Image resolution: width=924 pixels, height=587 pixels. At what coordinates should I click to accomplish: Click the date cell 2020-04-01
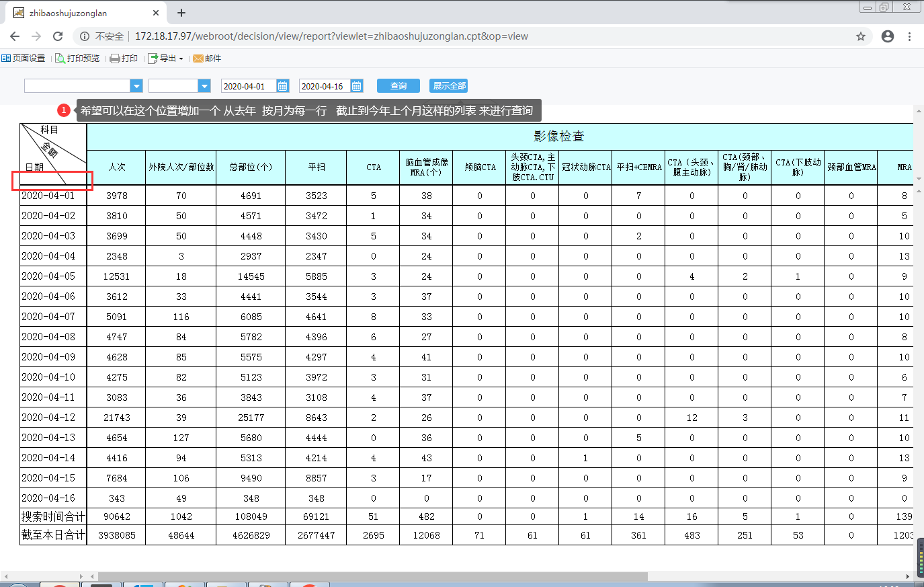pos(53,196)
